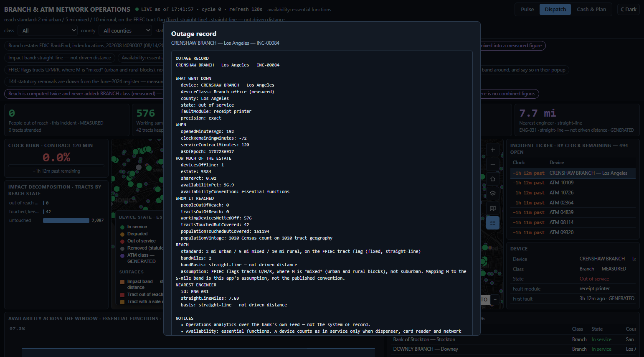The height and width of the screenshot is (357, 644).
Task: Click the Class column header in bottom table
Action: (x=577, y=329)
